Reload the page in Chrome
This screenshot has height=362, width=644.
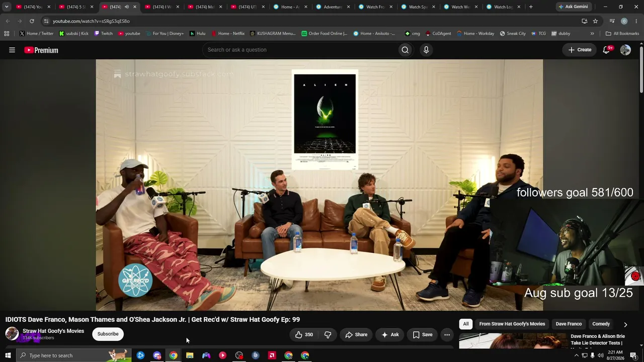[x=32, y=21]
